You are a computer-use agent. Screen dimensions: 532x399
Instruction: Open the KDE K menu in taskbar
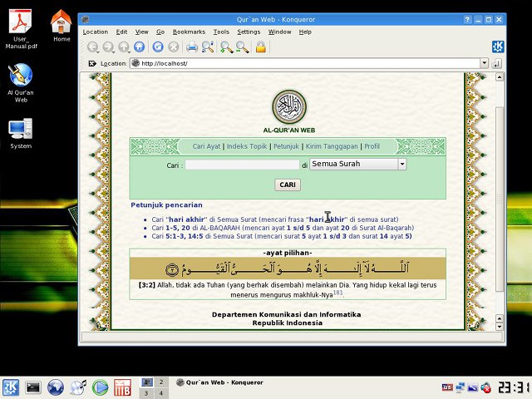[x=11, y=387]
